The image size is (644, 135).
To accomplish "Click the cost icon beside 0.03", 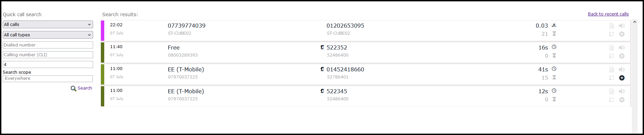I will (554, 25).
